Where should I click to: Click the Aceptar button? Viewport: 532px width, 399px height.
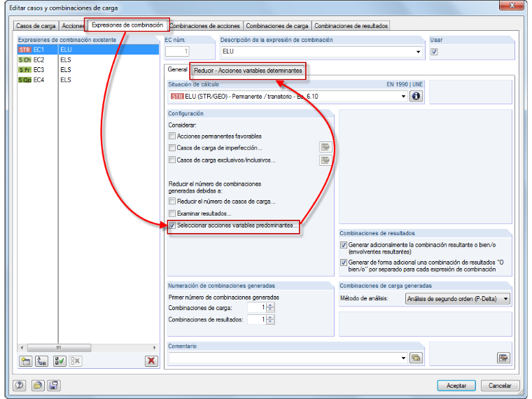pos(456,386)
